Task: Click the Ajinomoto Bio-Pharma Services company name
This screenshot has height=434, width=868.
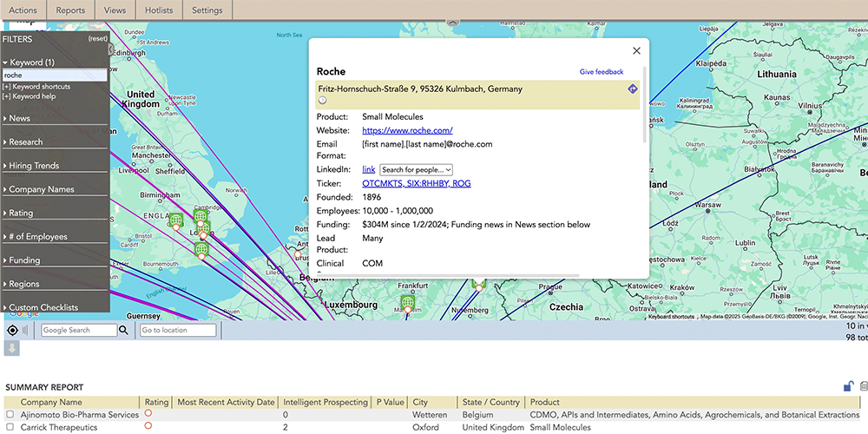Action: tap(80, 415)
